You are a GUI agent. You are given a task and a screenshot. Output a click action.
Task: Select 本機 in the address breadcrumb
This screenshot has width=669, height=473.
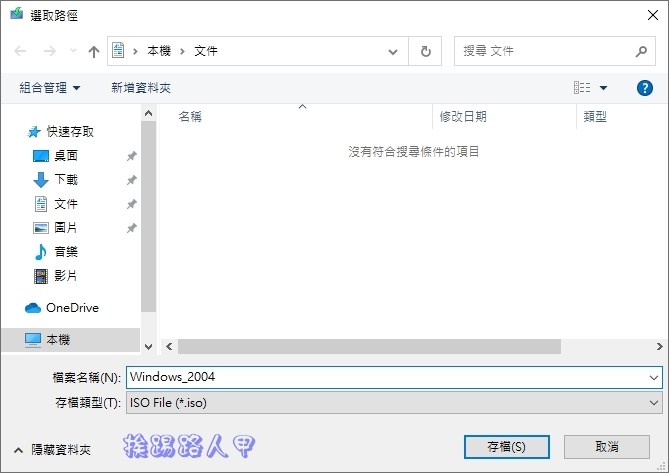pos(159,51)
